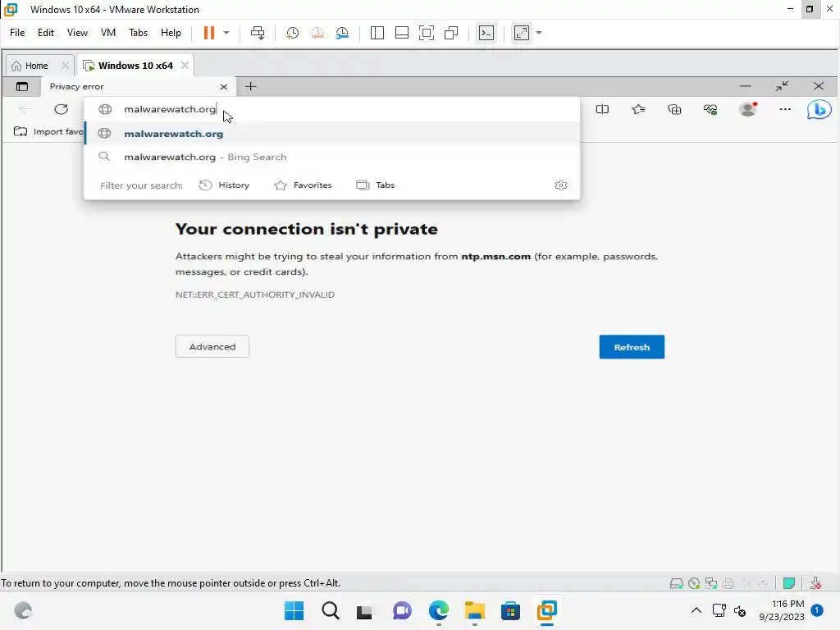The width and height of the screenshot is (840, 630).
Task: Click the VMware CD/DVD device status icon
Action: (694, 583)
